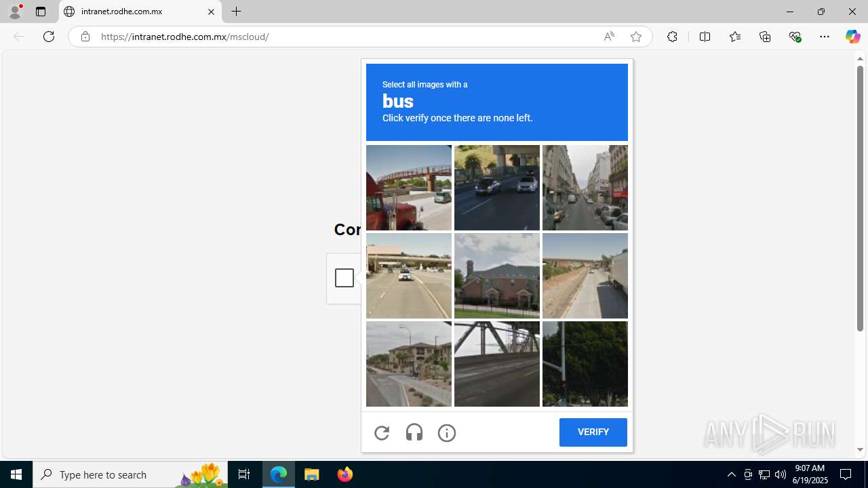This screenshot has height=488, width=868.
Task: View site information lock icon
Action: [85, 37]
